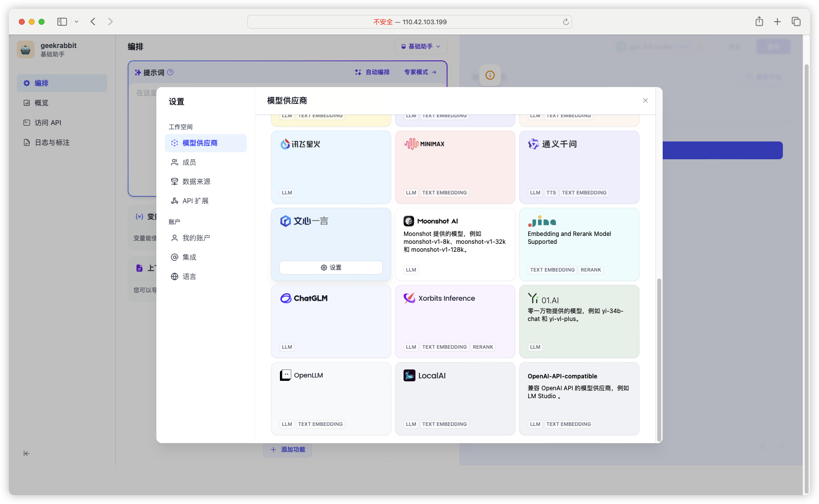
Task: Open API 扩展 settings section
Action: (206, 201)
